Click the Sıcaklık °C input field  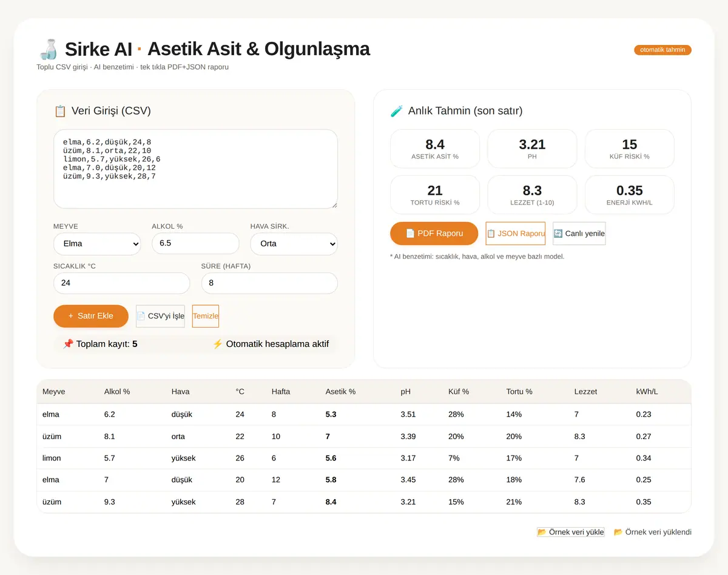(121, 283)
